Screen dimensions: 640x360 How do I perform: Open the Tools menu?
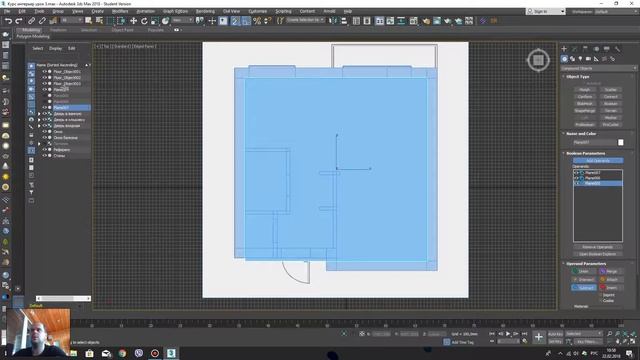click(39, 11)
